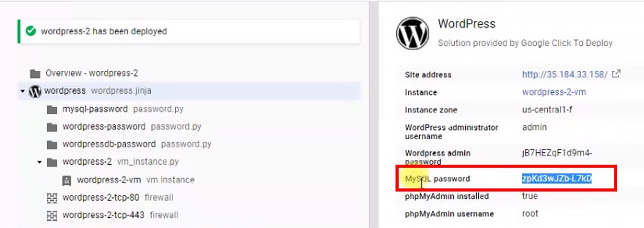Select the wordpress-2-tcp-80 firewall row
This screenshot has height=228, width=644.
pos(188,197)
